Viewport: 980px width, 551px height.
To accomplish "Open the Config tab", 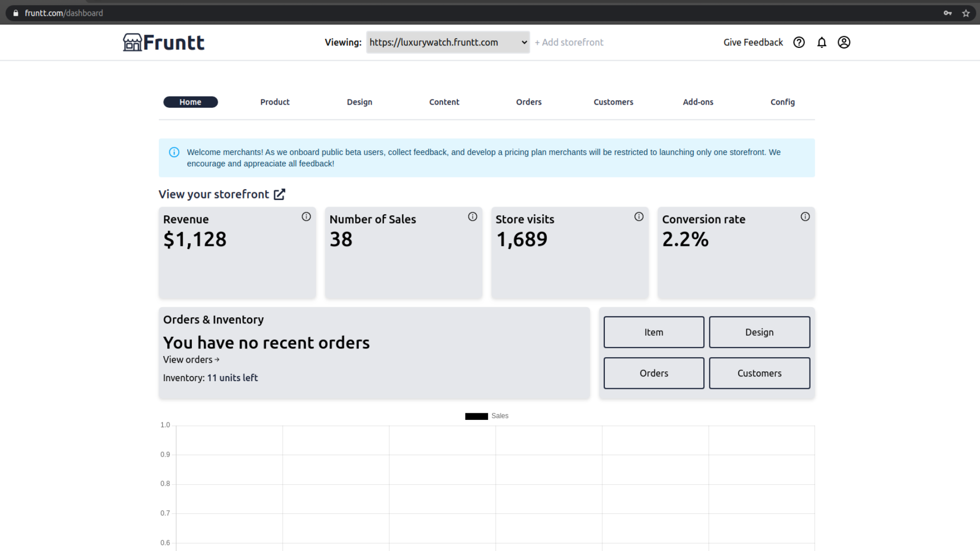I will [x=782, y=102].
